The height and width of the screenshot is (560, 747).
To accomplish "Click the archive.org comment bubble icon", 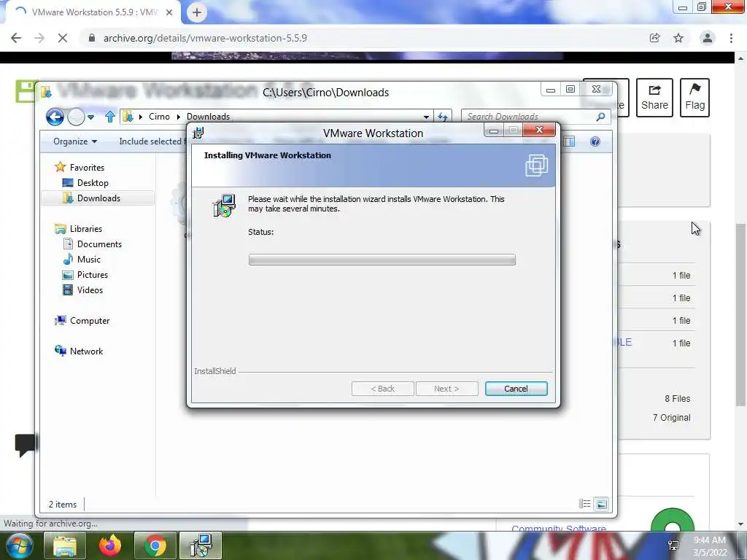I will point(25,445).
